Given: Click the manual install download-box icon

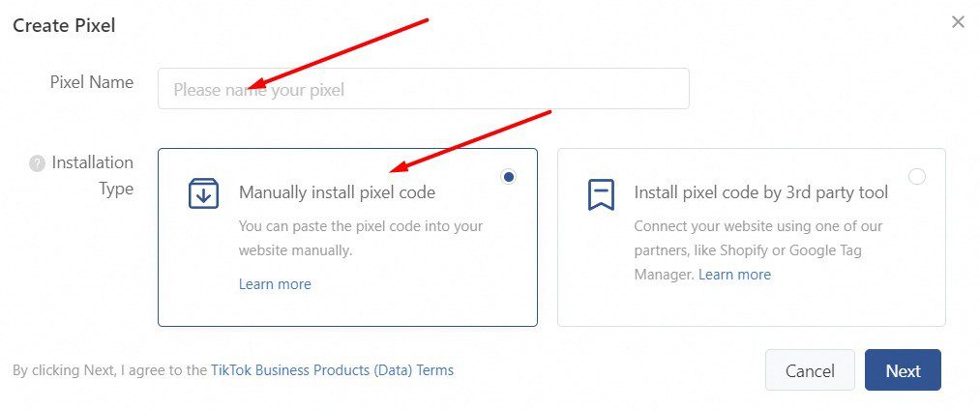Looking at the screenshot, I should pyautogui.click(x=203, y=192).
